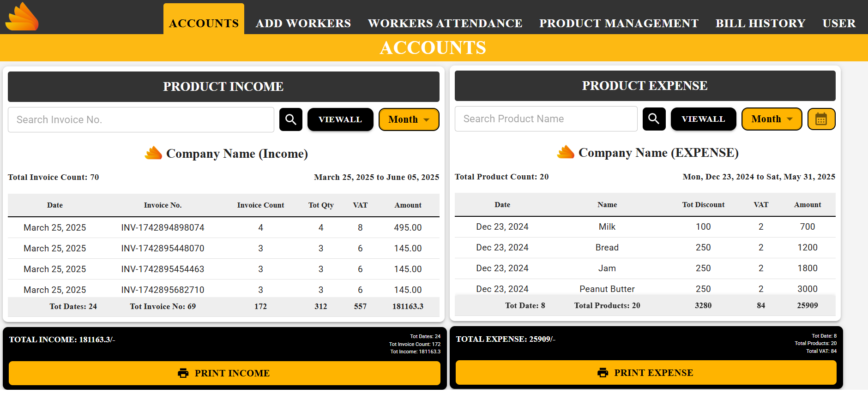
Task: Click the Total Products: 20 table footer
Action: coord(607,305)
